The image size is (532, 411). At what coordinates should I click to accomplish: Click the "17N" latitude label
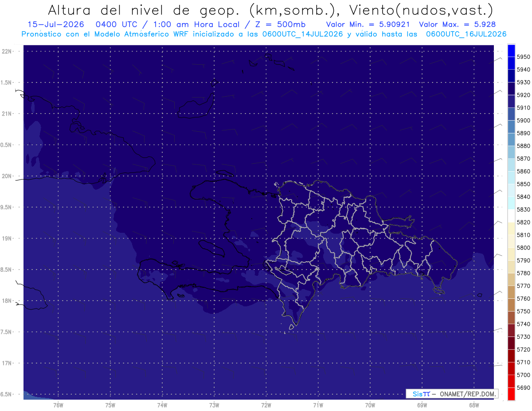point(6,363)
